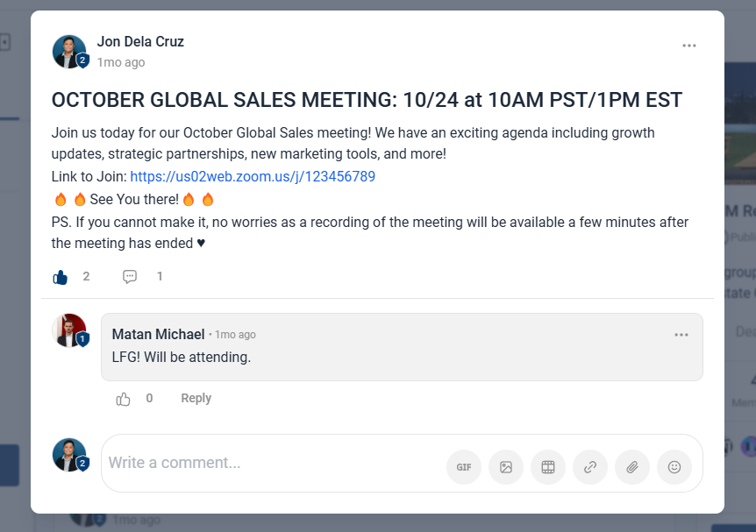Viewport: 756px width, 532px height.
Task: Insert a link in the comment
Action: (590, 467)
